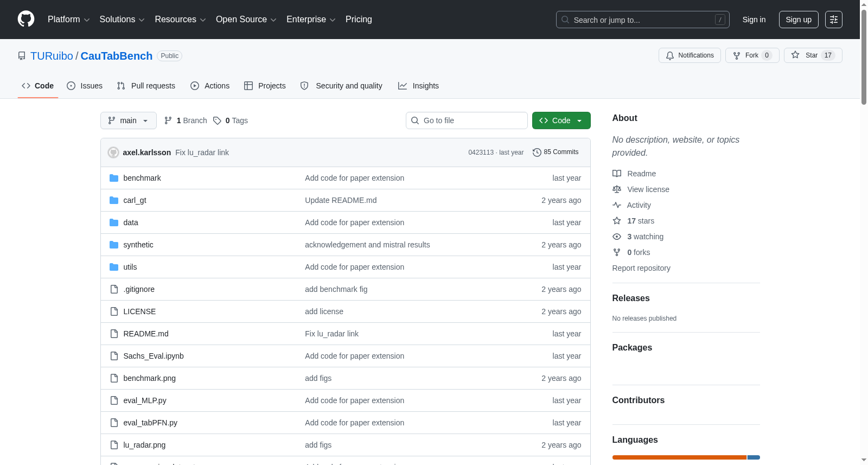The height and width of the screenshot is (465, 868).
Task: Click the LICENSE file icon
Action: coord(114,311)
